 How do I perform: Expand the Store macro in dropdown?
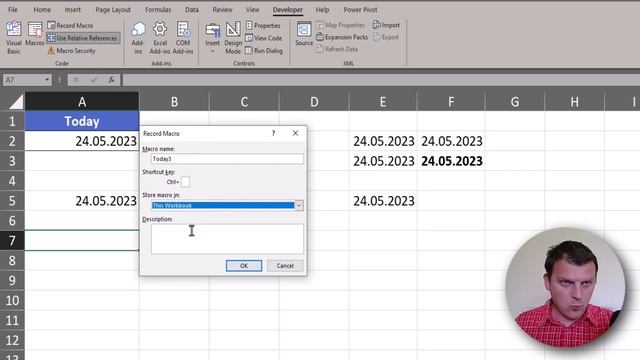click(x=299, y=205)
